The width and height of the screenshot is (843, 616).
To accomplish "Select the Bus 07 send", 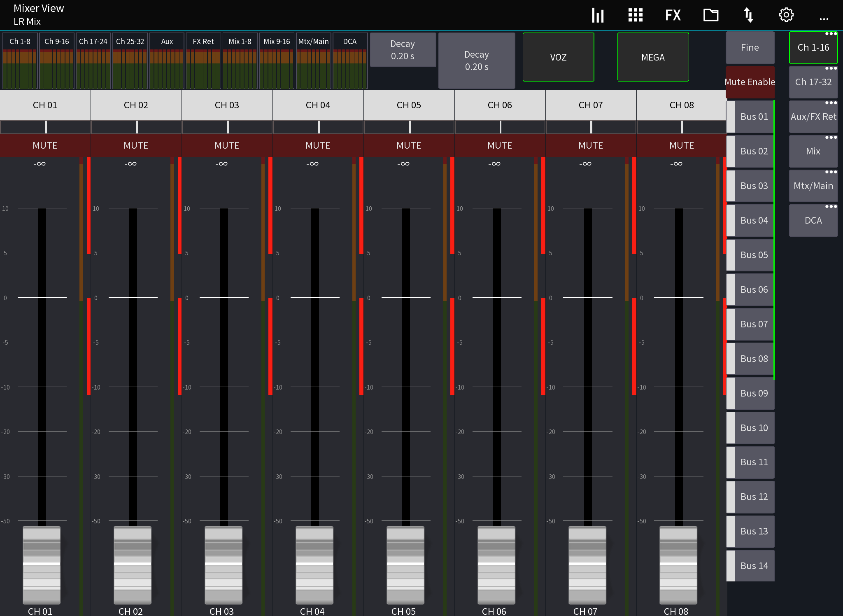I will click(x=753, y=324).
